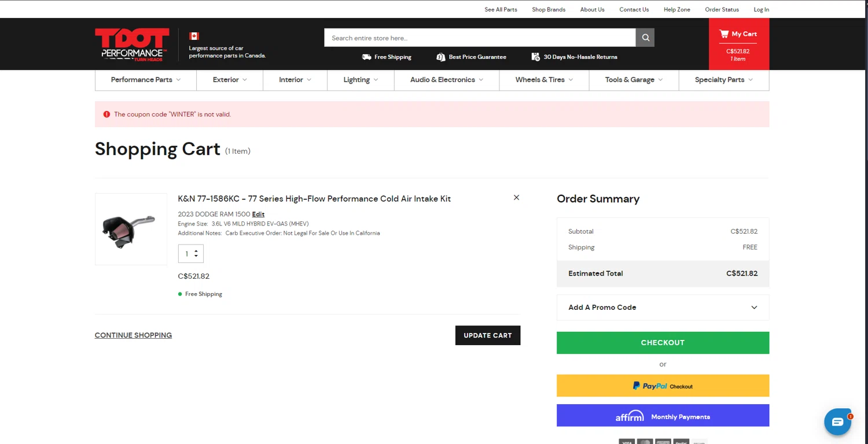Remove K&N intake kit with X icon
This screenshot has width=868, height=444.
(x=516, y=198)
